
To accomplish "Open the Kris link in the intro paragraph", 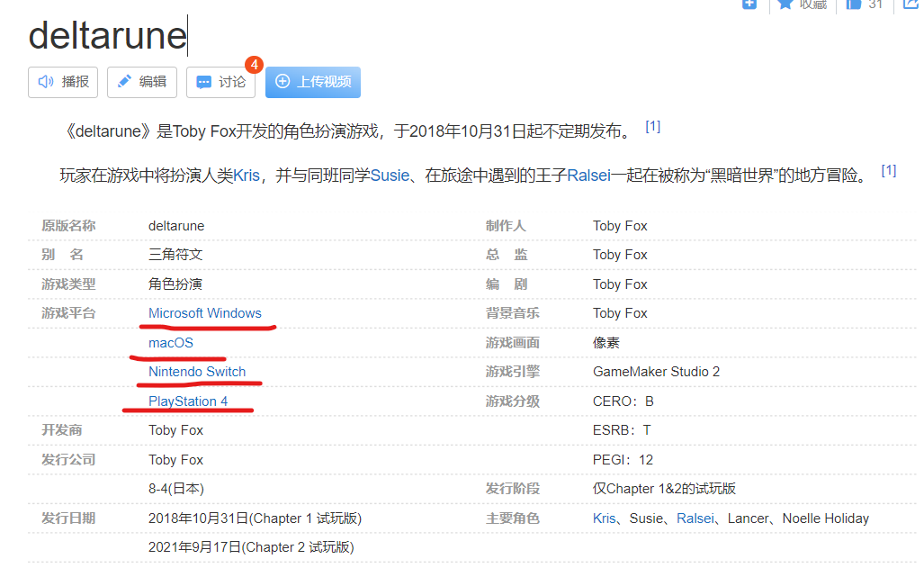I will pos(247,176).
